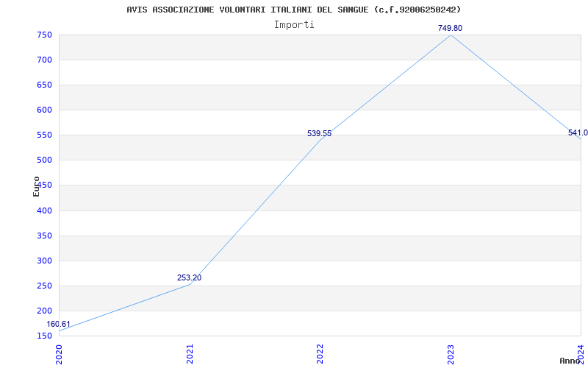This screenshot has height=368, width=588.
Task: Click the data label 160.61
Action: pyautogui.click(x=59, y=324)
